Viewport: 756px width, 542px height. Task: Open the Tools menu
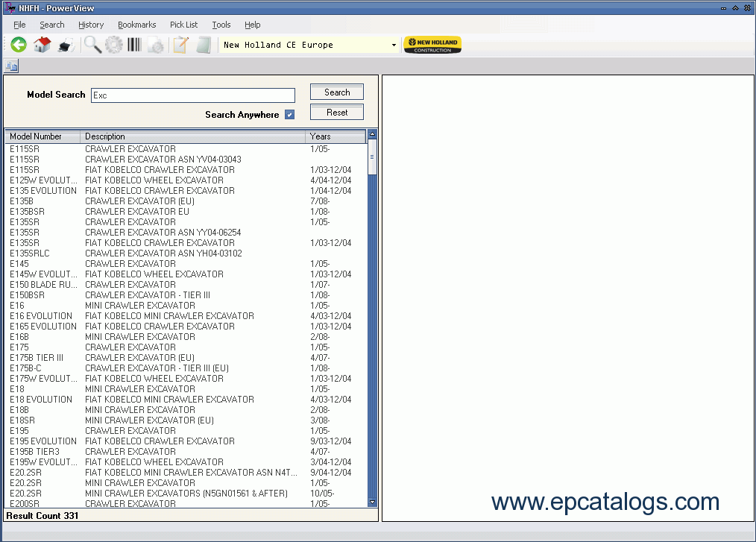(x=221, y=25)
